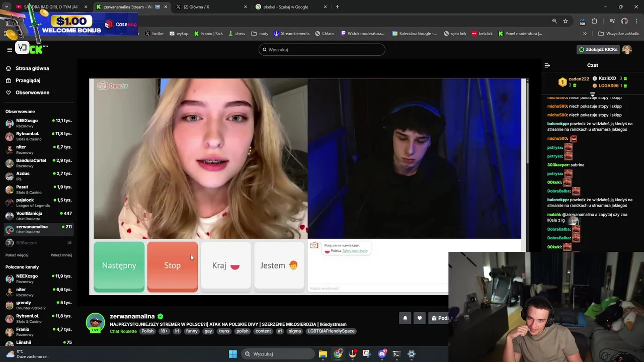
Task: Expand followed list with Pokaż więcej
Action: [17, 255]
